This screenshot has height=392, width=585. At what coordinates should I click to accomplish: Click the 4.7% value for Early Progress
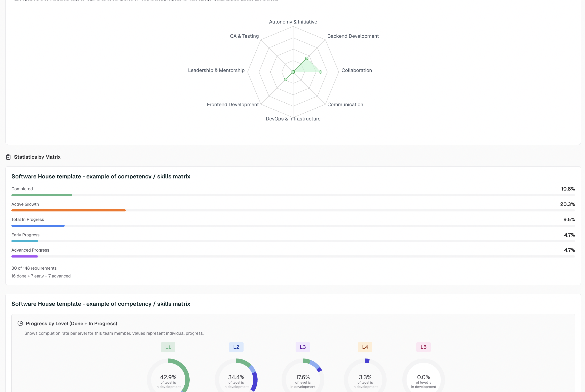coord(570,235)
